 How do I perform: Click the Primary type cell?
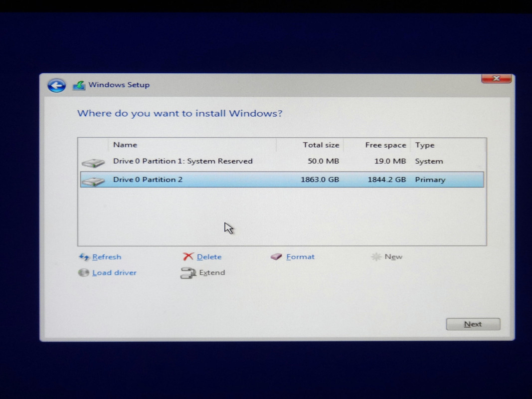pyautogui.click(x=430, y=180)
